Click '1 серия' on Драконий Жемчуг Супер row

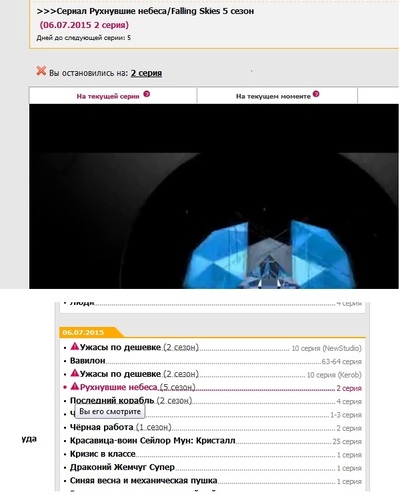349,468
